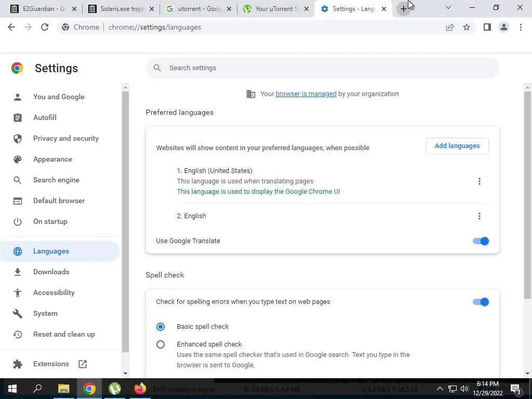Open the profile avatar icon
The image size is (532, 399).
(x=504, y=27)
